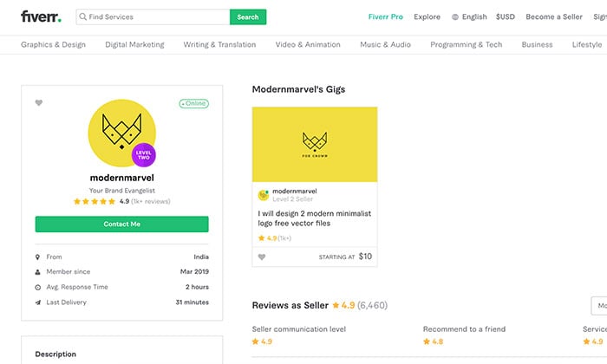Save the logo design gig with its heart icon
Image resolution: width=607 pixels, height=364 pixels.
coord(262,257)
